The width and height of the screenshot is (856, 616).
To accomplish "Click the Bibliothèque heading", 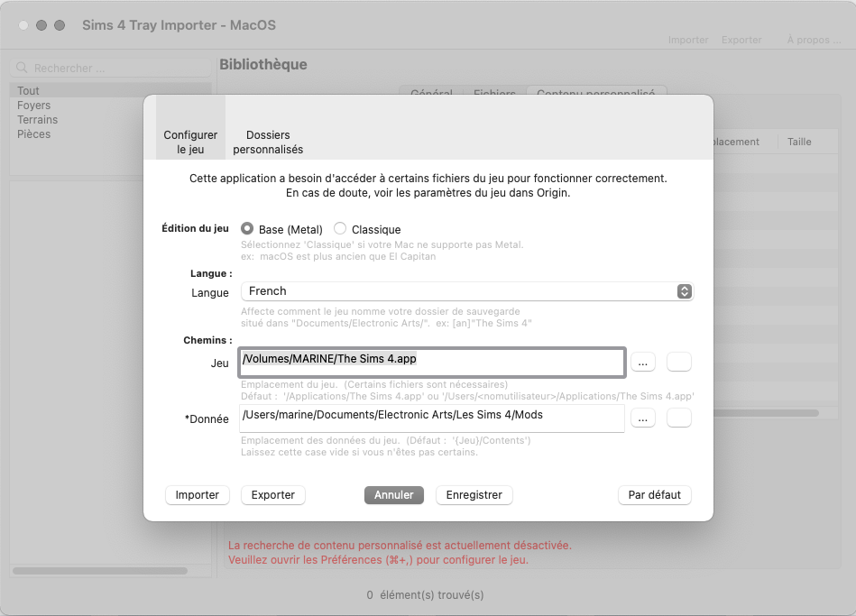I will [x=263, y=64].
